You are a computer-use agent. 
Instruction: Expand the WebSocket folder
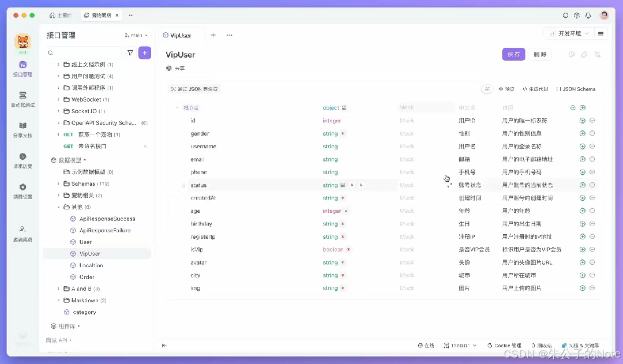coord(58,99)
